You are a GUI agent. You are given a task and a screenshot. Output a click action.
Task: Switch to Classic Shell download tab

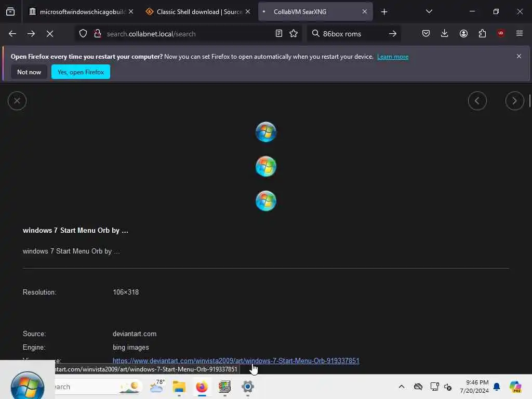[198, 12]
